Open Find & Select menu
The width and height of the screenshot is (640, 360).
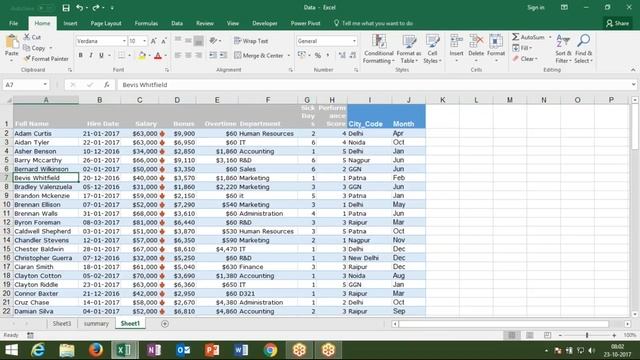[584, 49]
